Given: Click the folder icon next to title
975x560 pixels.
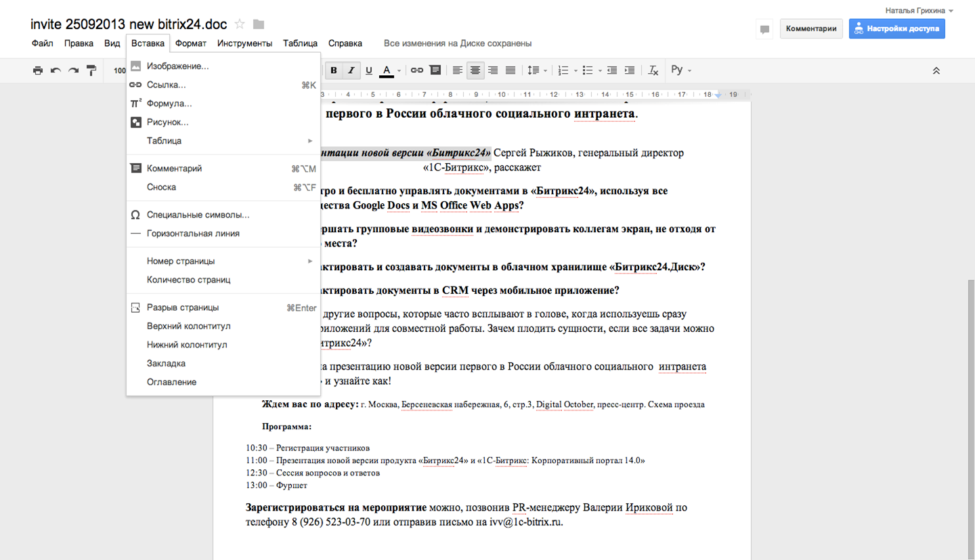Looking at the screenshot, I should (259, 24).
